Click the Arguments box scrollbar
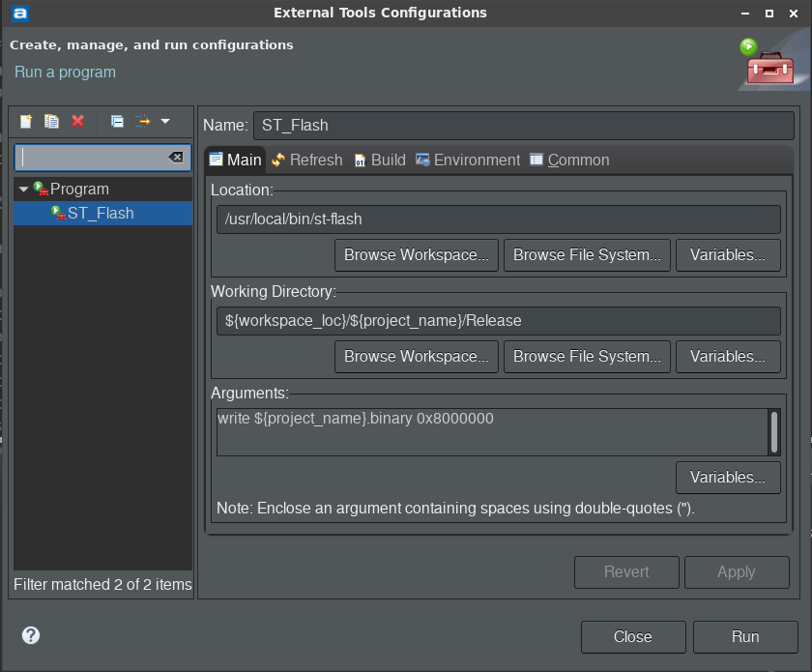Screen dimensions: 812x672 tap(773, 431)
